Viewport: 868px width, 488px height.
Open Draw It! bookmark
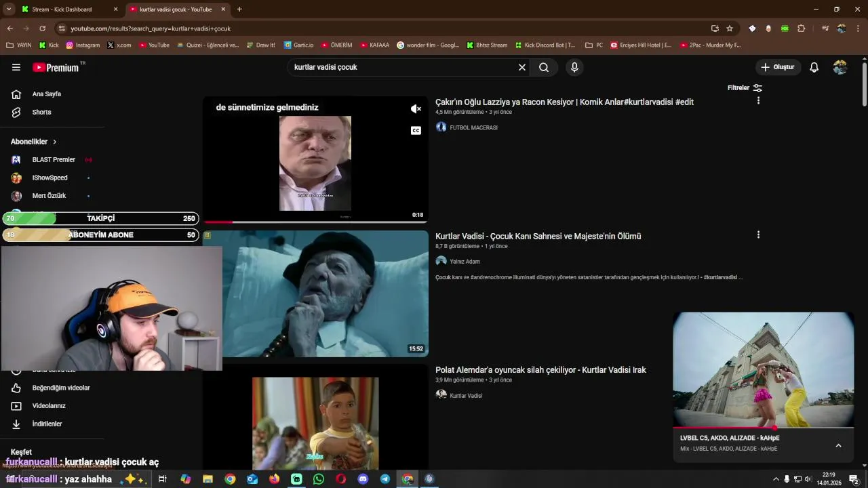[x=260, y=45]
